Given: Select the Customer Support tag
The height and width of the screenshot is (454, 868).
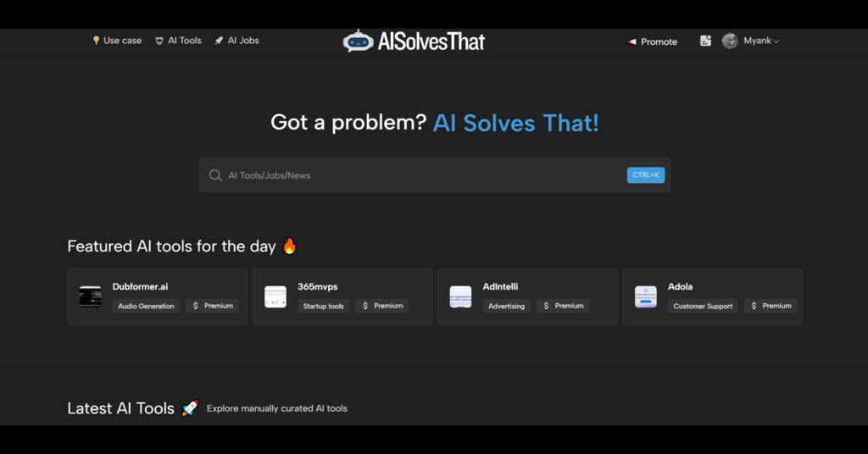Looking at the screenshot, I should point(703,306).
